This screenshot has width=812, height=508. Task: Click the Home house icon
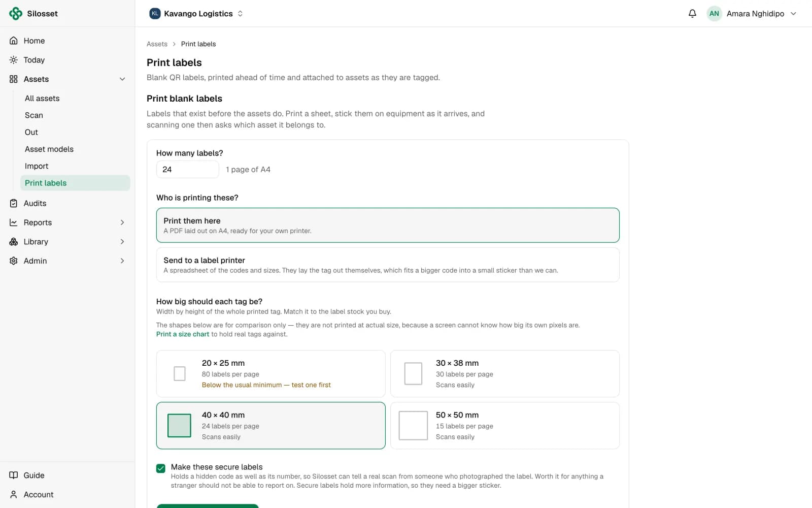click(14, 41)
